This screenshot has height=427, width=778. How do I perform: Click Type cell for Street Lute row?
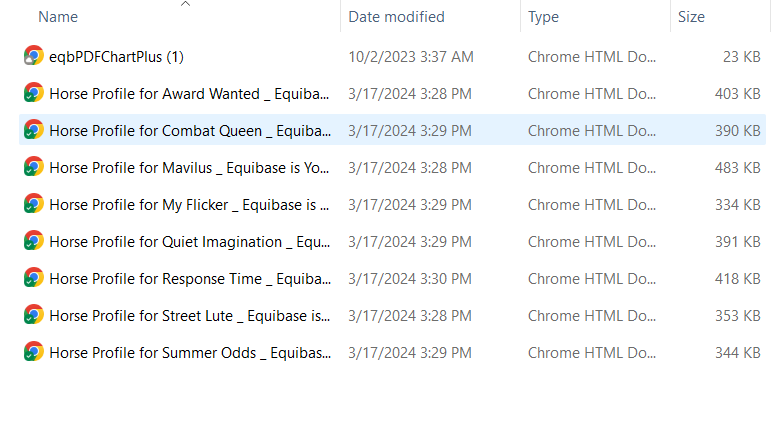click(592, 316)
